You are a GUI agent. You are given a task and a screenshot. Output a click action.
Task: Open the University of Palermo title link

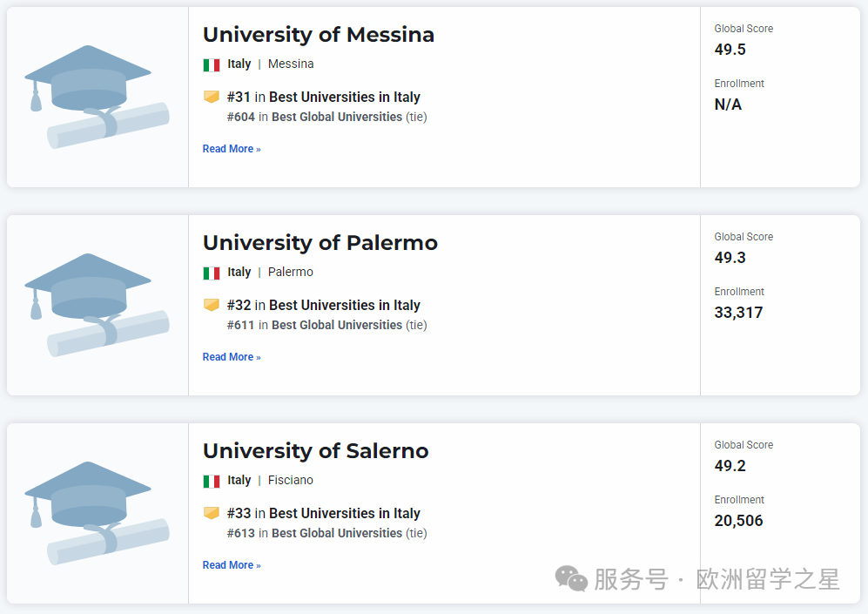coord(320,243)
